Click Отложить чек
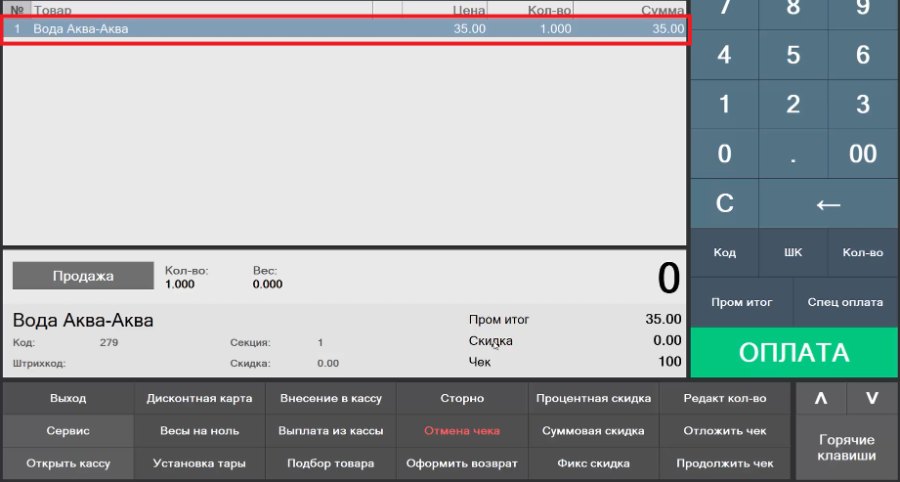Viewport: 900px width, 482px height. [x=725, y=431]
